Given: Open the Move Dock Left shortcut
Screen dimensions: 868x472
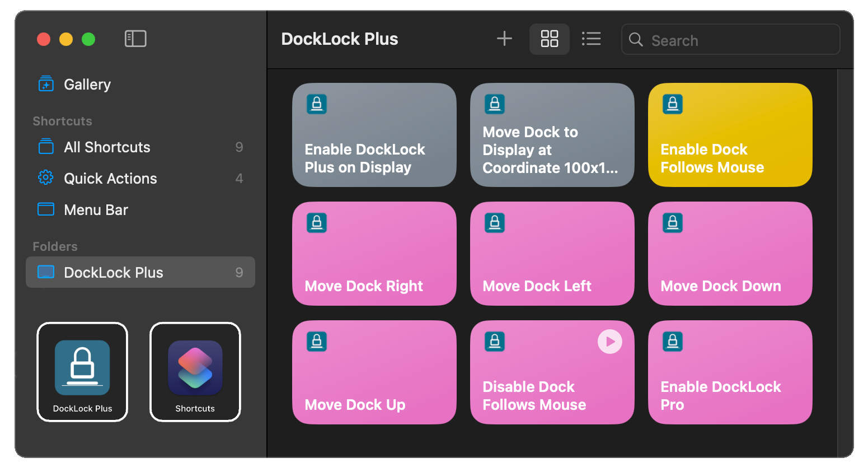Looking at the screenshot, I should tap(552, 254).
